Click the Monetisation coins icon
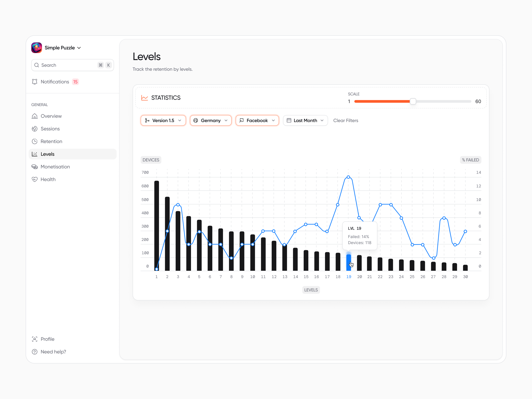Viewport: 532px width, 399px height. point(35,167)
